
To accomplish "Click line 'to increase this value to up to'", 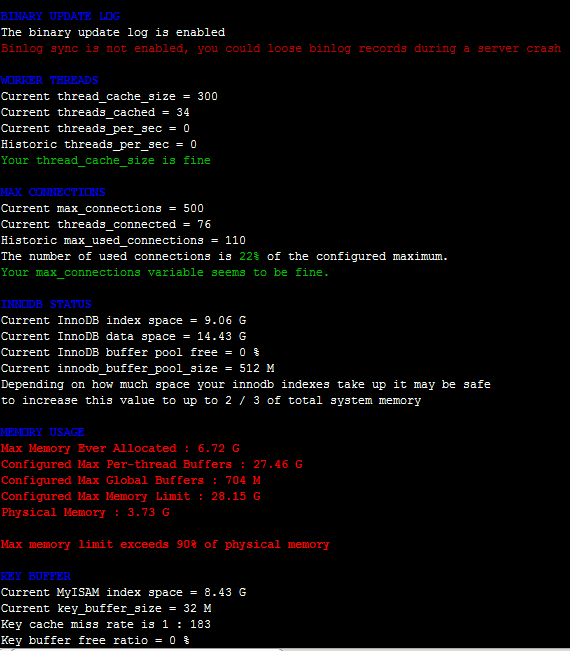I will click(x=211, y=400).
